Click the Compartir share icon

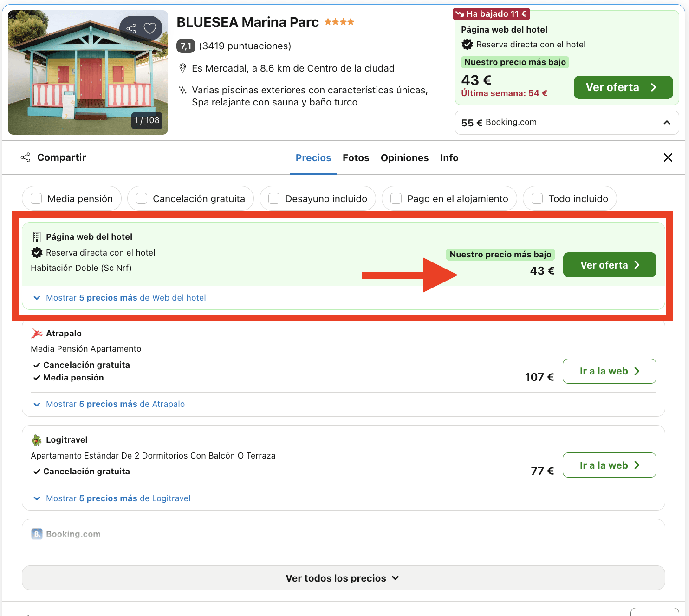pyautogui.click(x=26, y=157)
